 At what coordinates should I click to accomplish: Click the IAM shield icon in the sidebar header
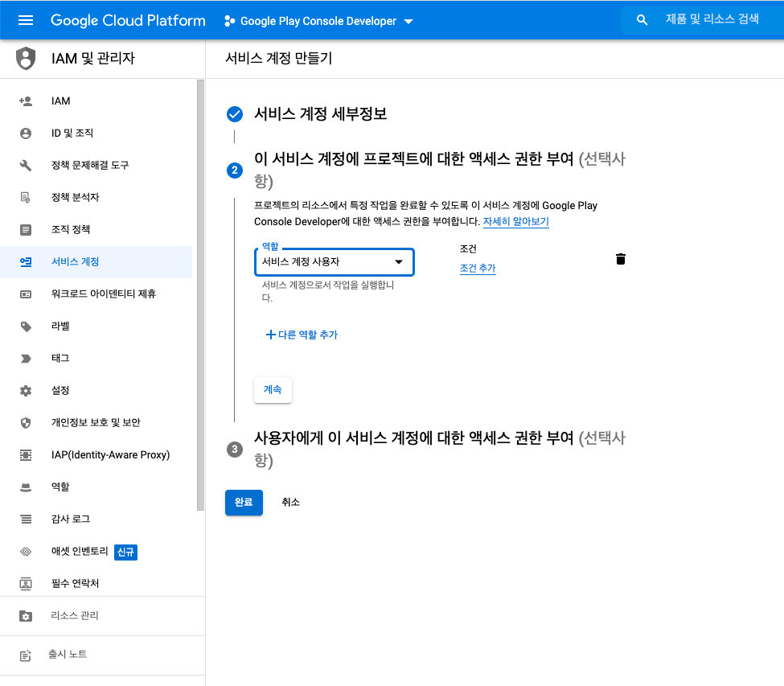point(26,58)
